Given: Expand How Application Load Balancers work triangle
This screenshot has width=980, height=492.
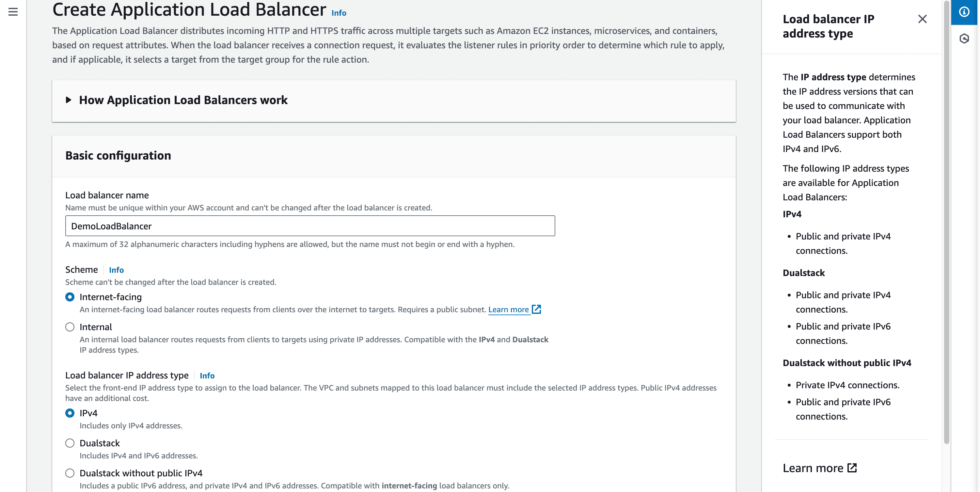Looking at the screenshot, I should pyautogui.click(x=69, y=100).
